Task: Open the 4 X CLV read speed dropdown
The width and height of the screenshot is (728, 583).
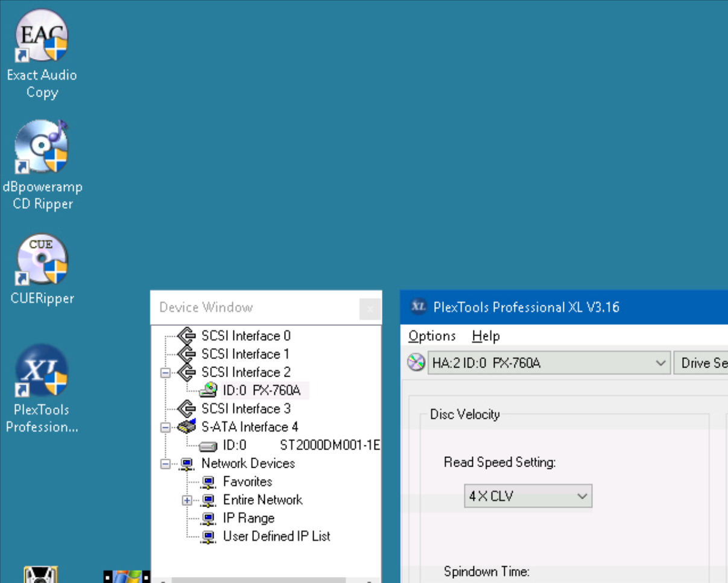Action: click(528, 496)
